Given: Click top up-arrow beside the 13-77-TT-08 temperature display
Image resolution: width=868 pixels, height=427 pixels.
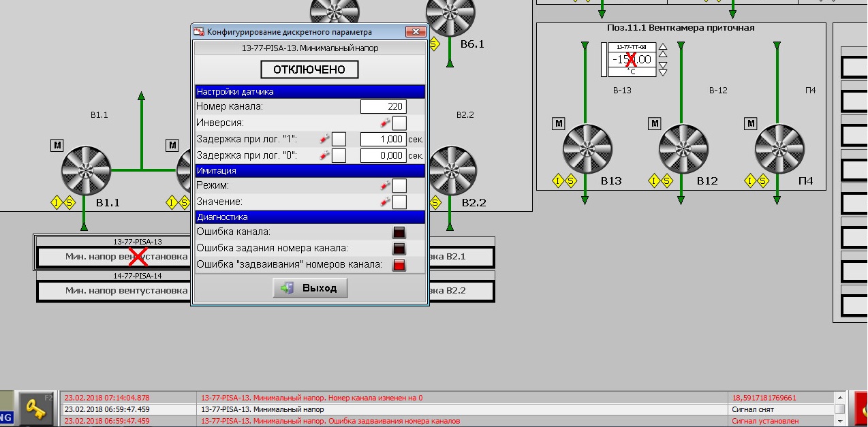Looking at the screenshot, I should point(663,47).
